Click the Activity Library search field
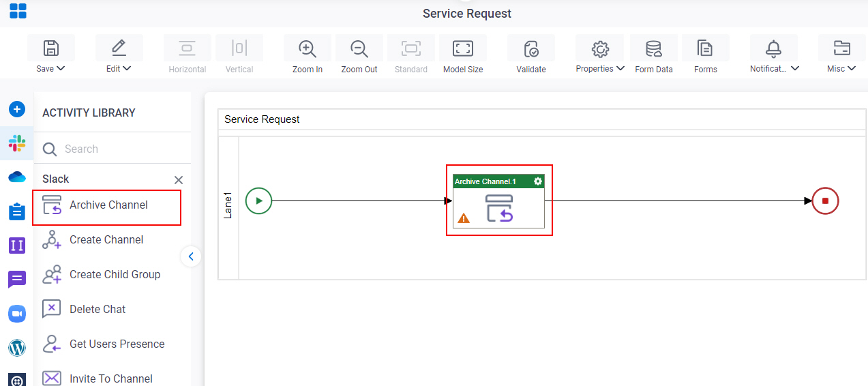This screenshot has width=868, height=386. (113, 149)
